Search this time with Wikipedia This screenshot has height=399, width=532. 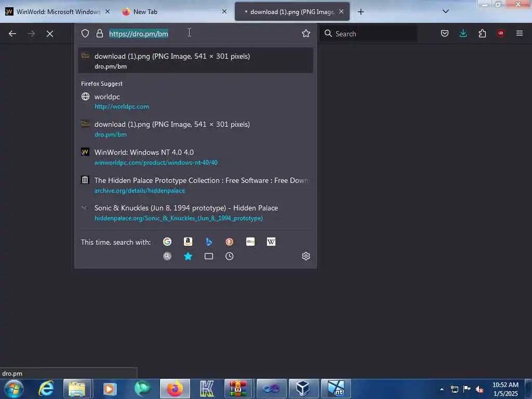(271, 242)
